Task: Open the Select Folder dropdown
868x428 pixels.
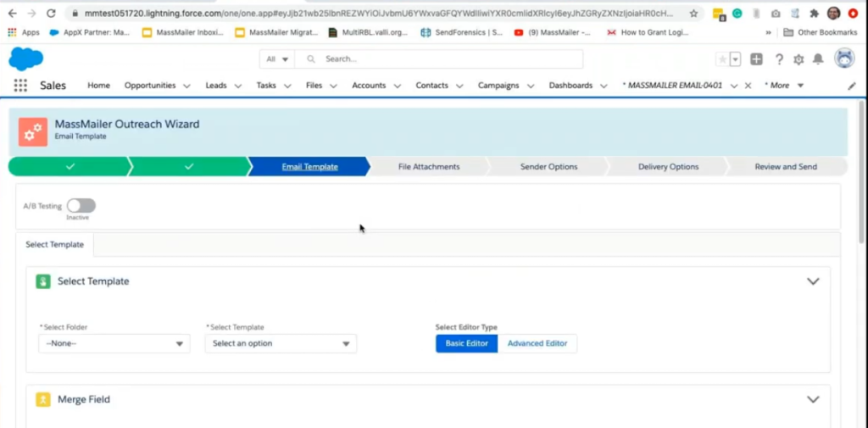Action: click(114, 343)
